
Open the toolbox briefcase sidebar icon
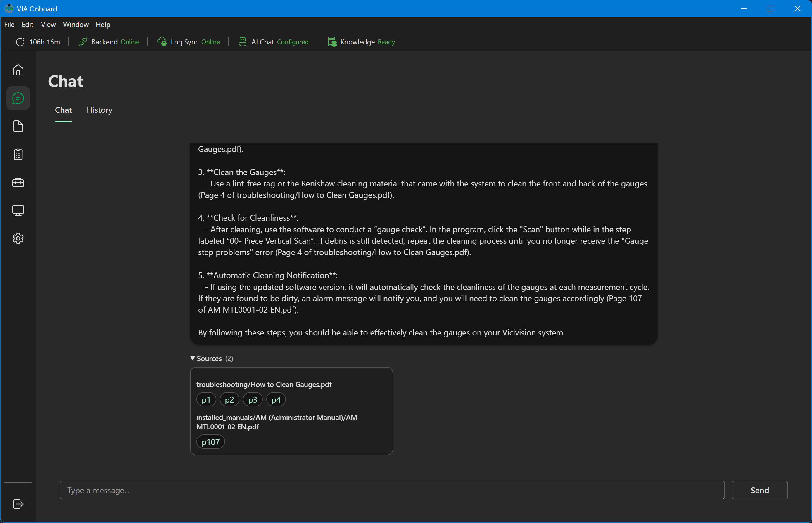(18, 183)
